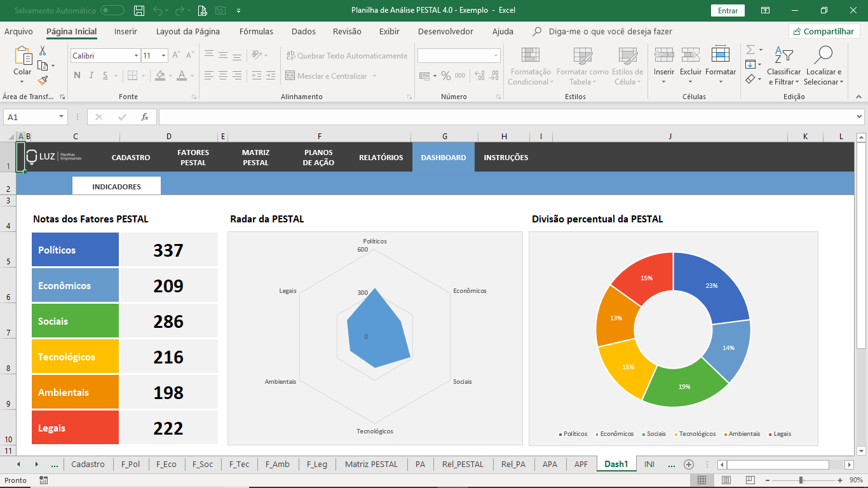Viewport: 868px width, 488px height.
Task: Switch to the Matriz PESTAL sheet tab
Action: pos(371,464)
